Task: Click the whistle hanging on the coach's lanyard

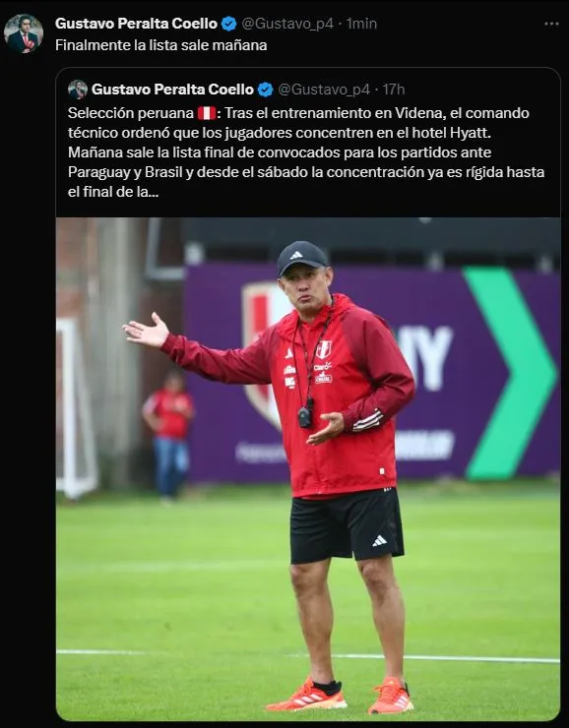Action: point(305,416)
